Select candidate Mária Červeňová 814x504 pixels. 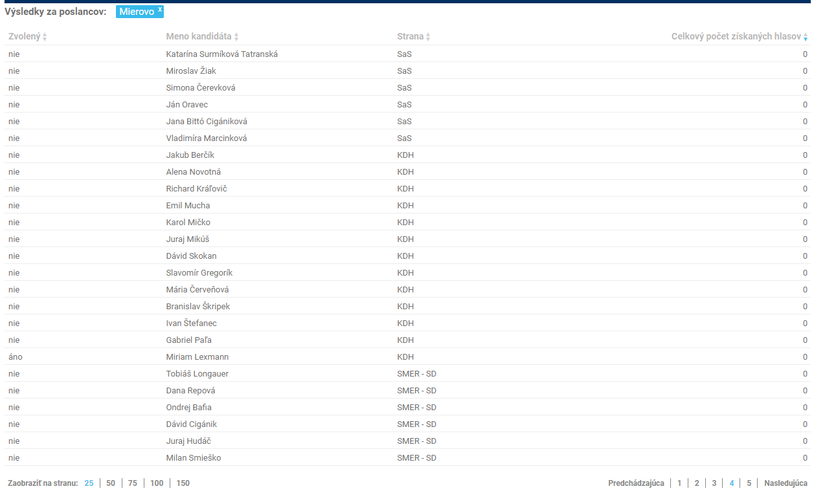(x=198, y=290)
